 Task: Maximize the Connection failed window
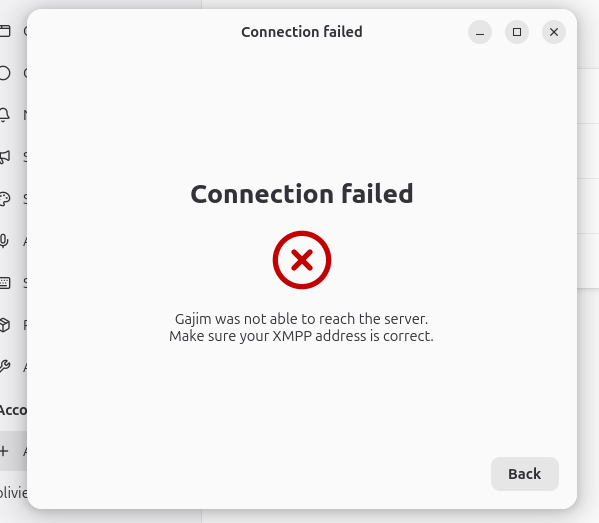517,32
